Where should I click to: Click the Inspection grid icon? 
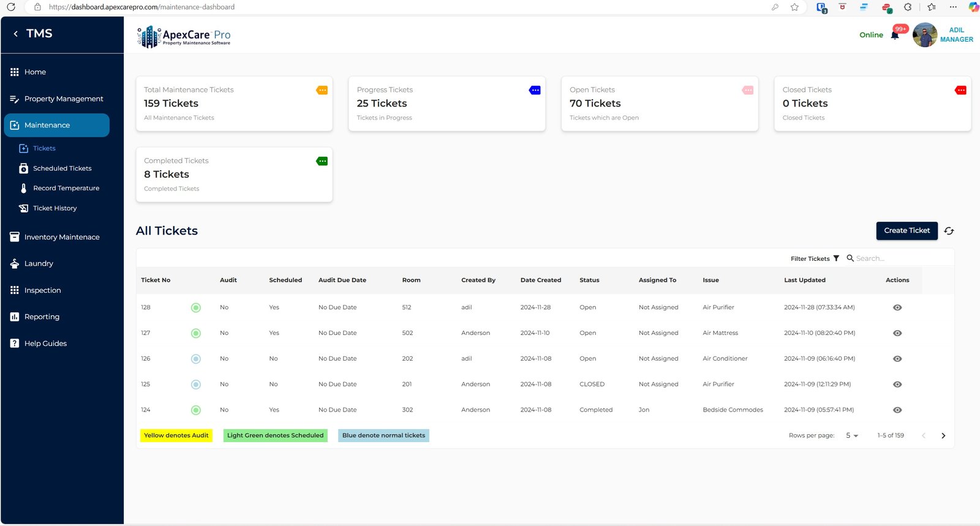15,290
